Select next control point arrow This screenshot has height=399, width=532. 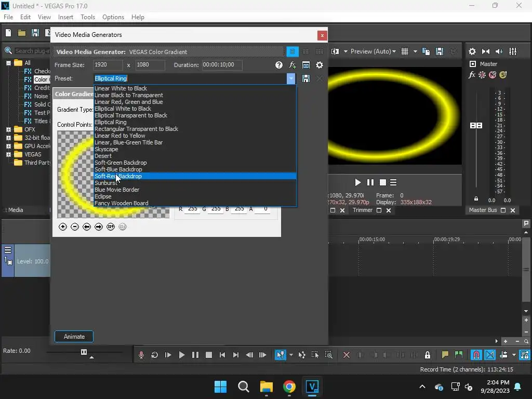[99, 227]
